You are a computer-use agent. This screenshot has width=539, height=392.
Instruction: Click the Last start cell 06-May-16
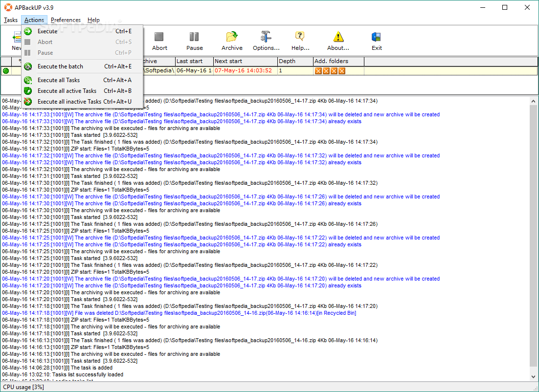pyautogui.click(x=194, y=71)
